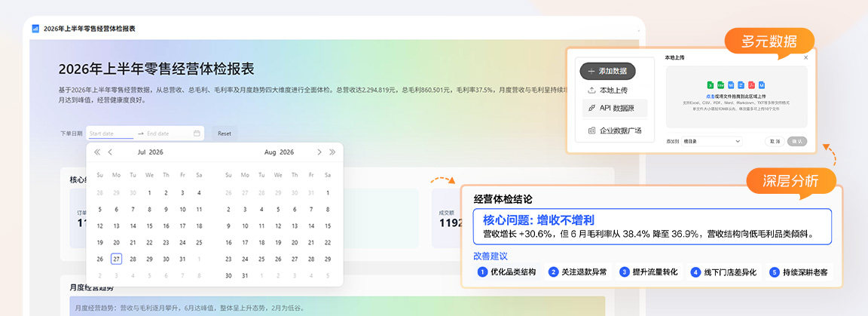The height and width of the screenshot is (316, 868).
Task: Click the green CSV file type icon
Action: (x=721, y=84)
